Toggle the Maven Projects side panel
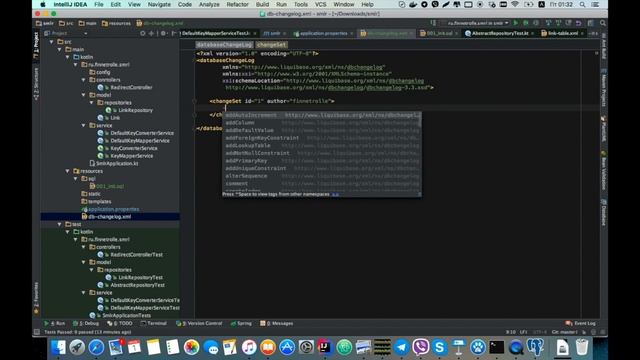 pyautogui.click(x=603, y=88)
